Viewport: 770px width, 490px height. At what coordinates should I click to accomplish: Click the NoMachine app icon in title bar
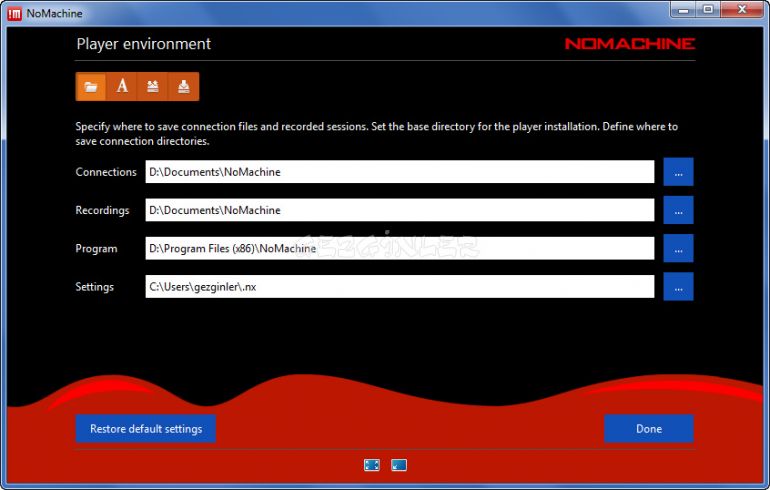click(14, 14)
